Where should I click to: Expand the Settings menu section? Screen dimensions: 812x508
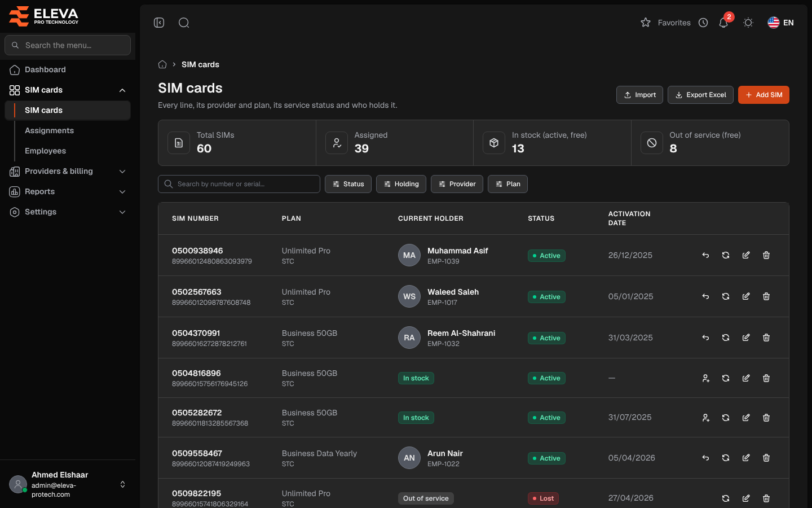coord(68,212)
